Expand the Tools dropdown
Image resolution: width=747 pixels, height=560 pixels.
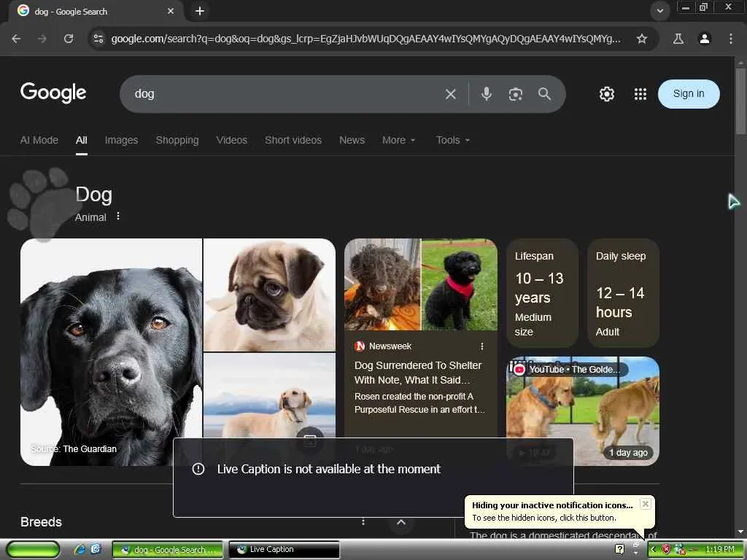452,140
